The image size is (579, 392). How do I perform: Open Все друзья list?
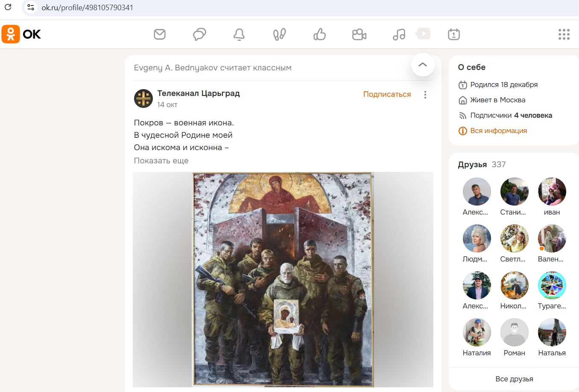(514, 378)
